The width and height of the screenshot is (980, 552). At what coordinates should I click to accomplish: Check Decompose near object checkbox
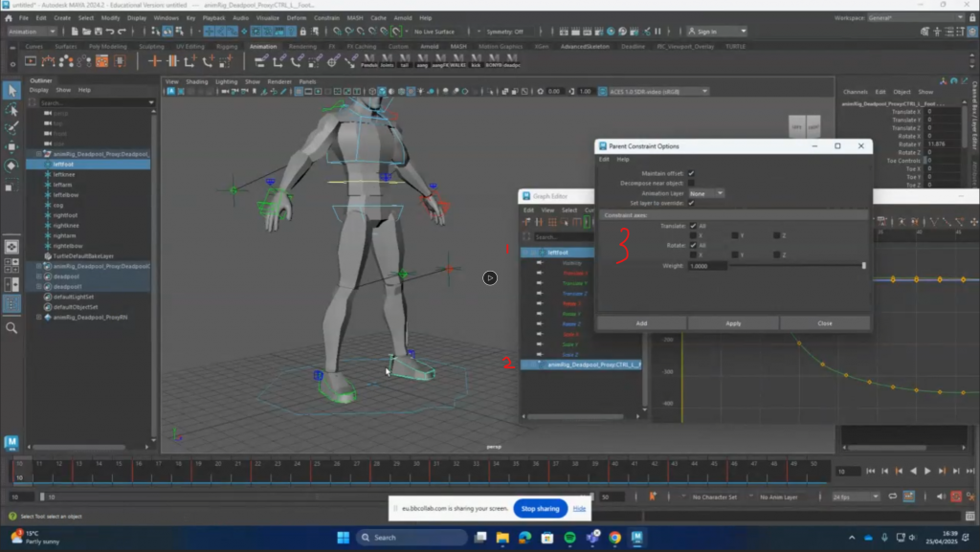pos(691,183)
